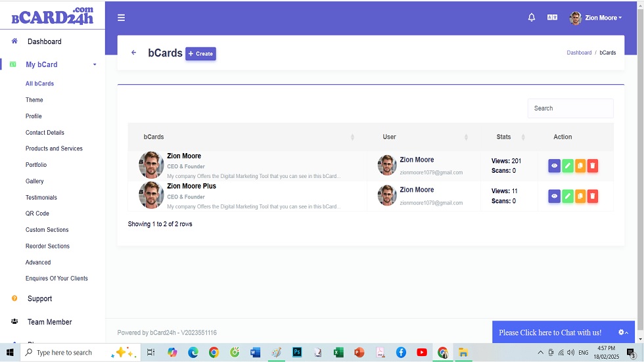
Task: Preview Zion Moore Plus bCard with eye icon
Action: pos(555,196)
